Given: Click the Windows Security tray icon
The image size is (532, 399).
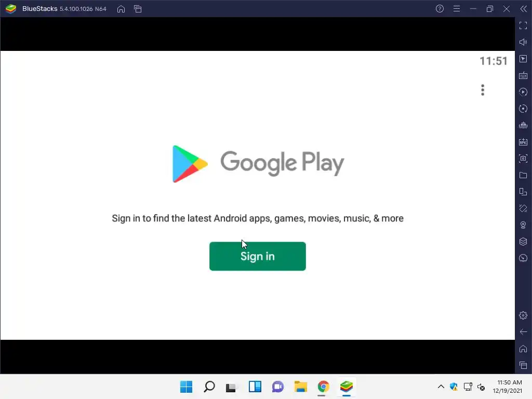Looking at the screenshot, I should point(454,387).
